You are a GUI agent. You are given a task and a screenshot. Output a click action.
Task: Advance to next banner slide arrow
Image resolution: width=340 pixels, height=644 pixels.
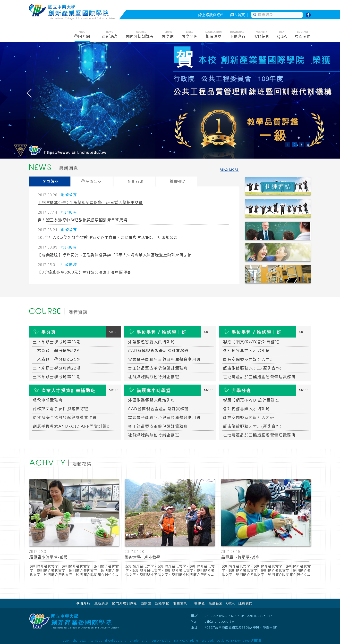tap(310, 93)
